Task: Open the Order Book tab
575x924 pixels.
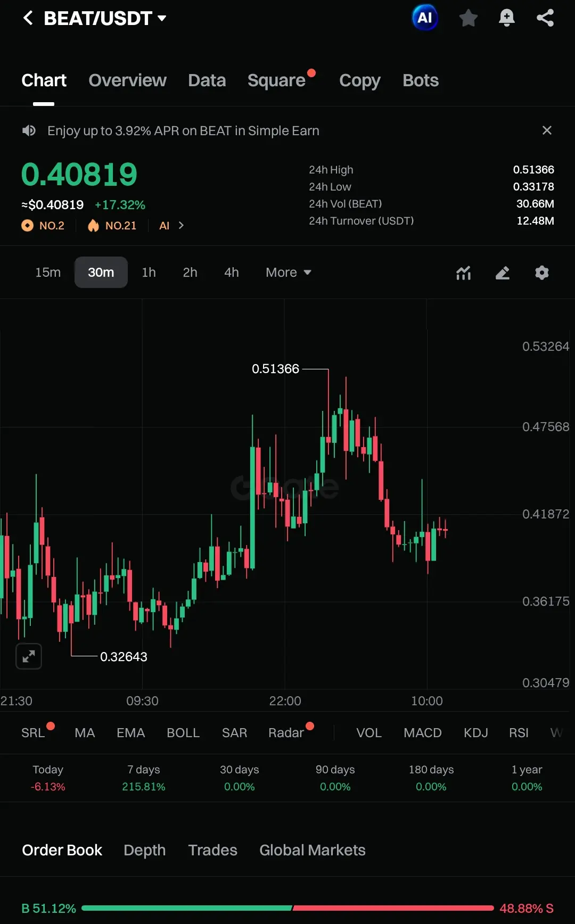Action: pos(62,850)
